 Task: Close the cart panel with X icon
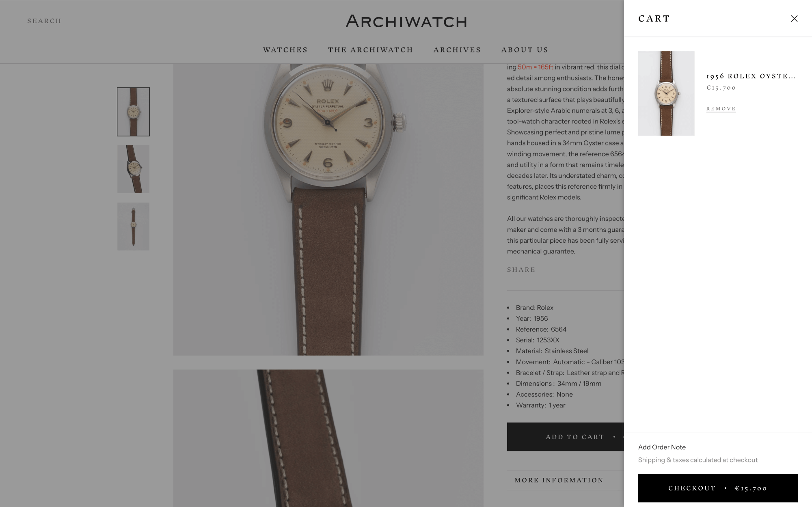[x=794, y=19]
